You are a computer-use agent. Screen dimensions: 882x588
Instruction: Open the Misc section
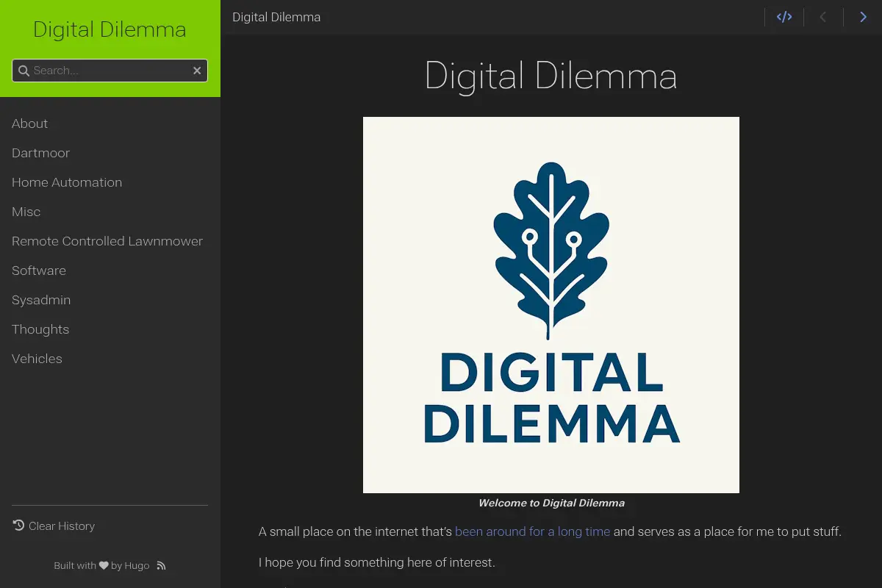point(26,212)
